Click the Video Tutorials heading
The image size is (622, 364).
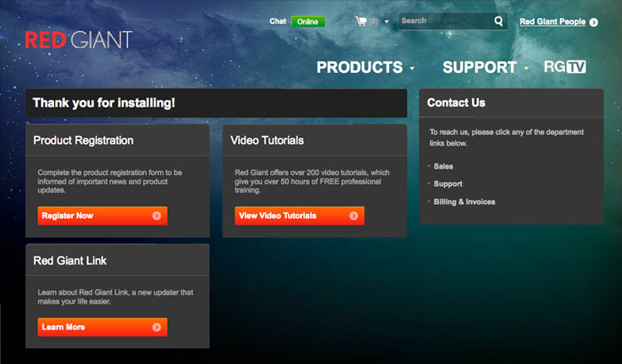[x=267, y=140]
